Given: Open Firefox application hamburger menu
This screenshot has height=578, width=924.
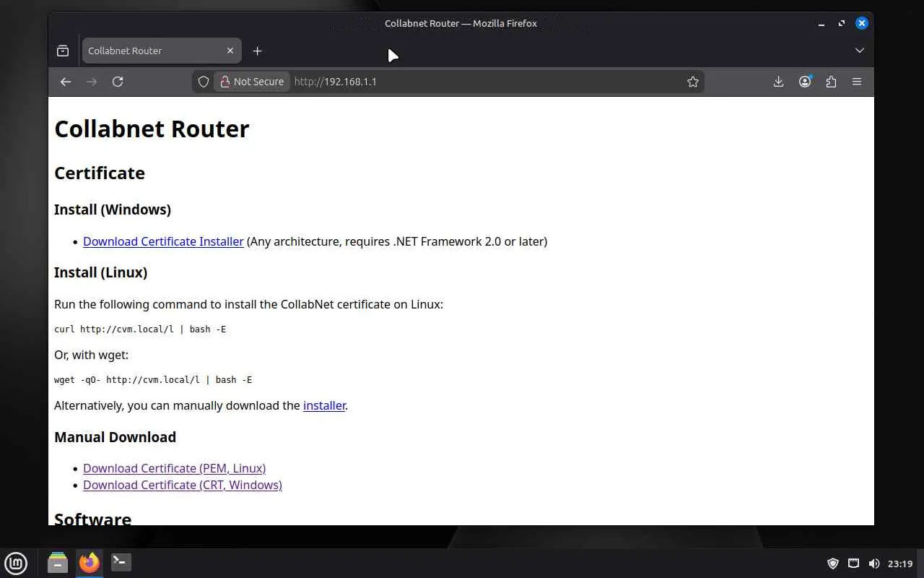Looking at the screenshot, I should click(x=857, y=82).
